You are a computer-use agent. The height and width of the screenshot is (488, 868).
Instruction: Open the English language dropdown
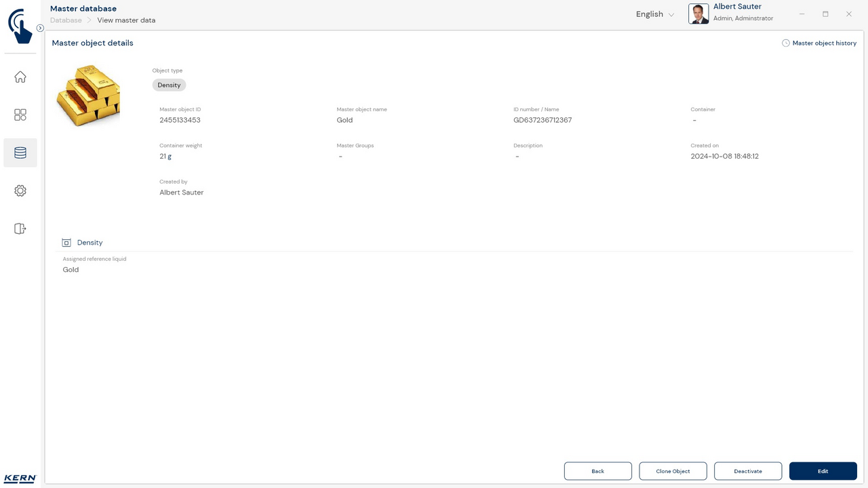point(654,14)
